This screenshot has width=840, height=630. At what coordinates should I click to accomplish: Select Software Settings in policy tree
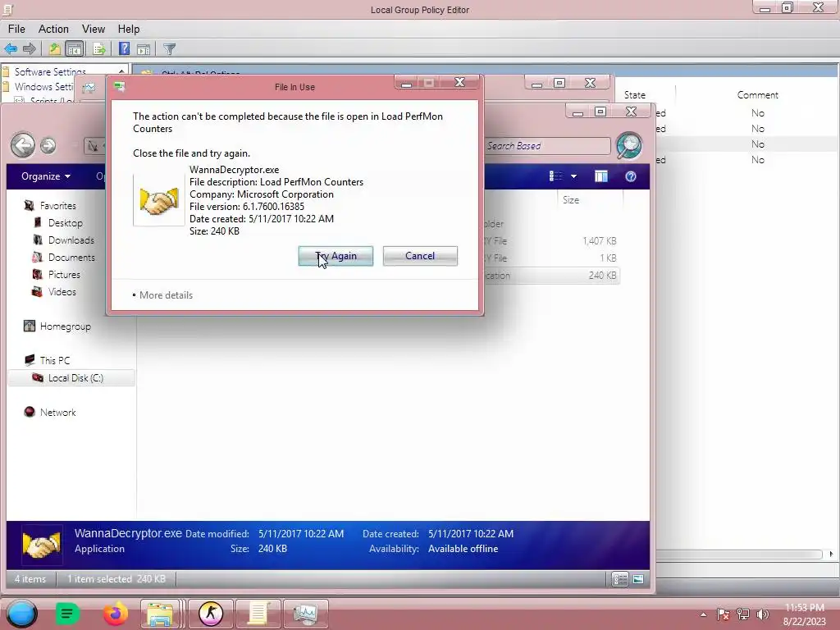[x=50, y=72]
